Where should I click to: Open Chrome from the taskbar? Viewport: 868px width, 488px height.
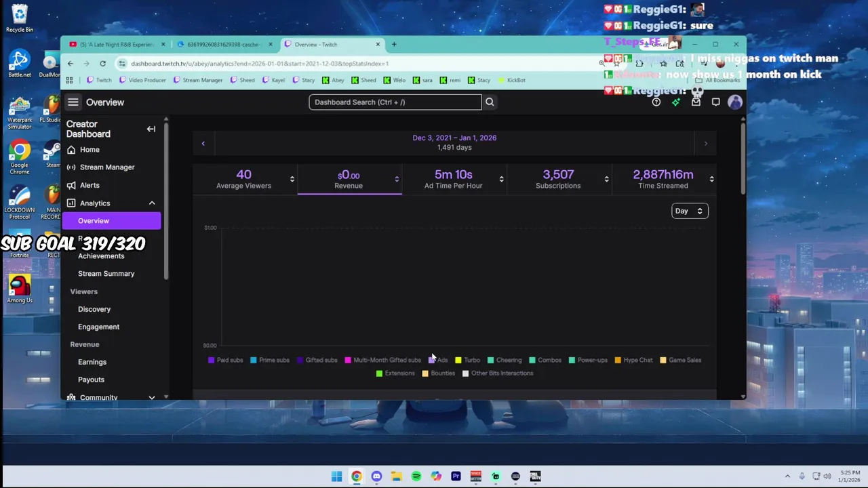[357, 476]
